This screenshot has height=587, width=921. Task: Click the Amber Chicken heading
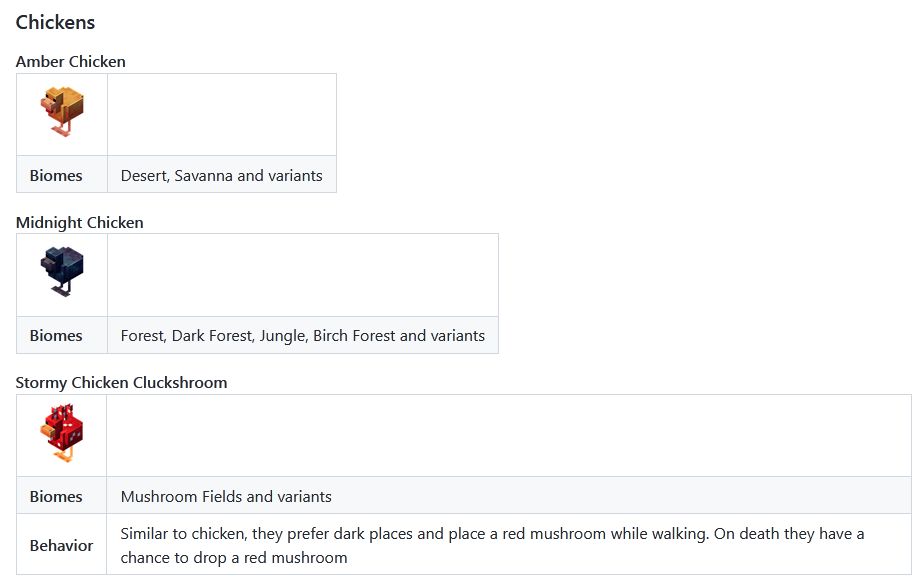(70, 62)
